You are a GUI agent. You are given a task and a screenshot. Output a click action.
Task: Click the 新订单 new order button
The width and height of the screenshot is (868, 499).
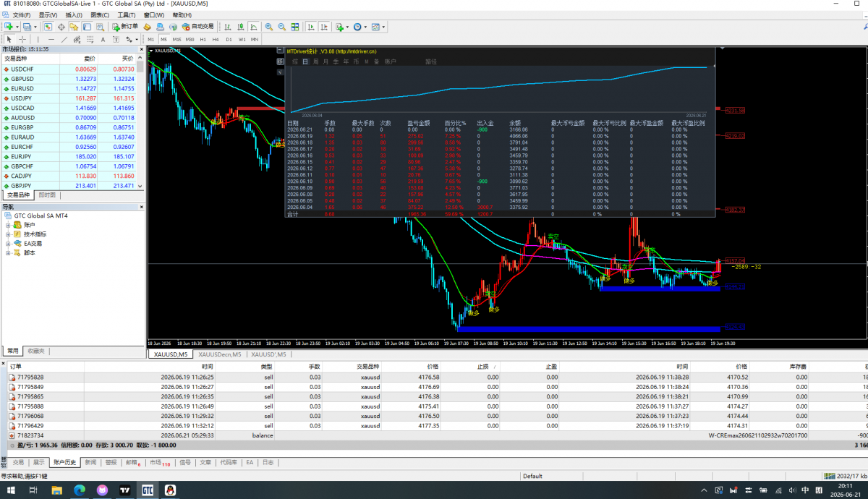click(x=125, y=27)
